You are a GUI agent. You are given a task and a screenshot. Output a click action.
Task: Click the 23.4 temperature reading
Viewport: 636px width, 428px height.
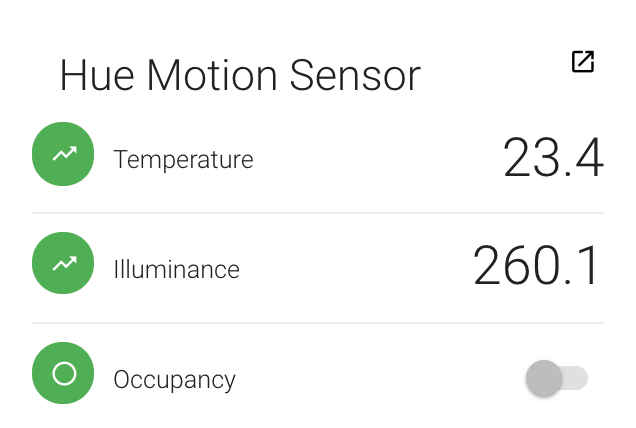(553, 158)
